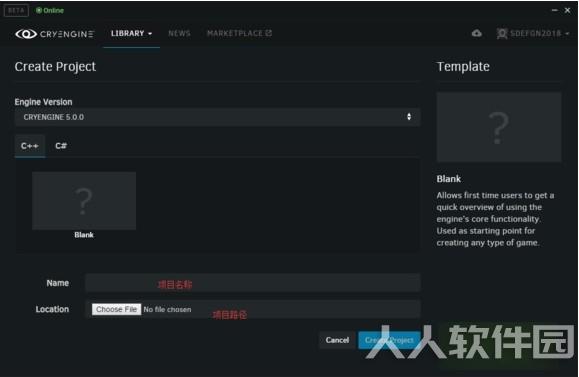579x377 pixels.
Task: Switch to the C# tab
Action: click(61, 146)
